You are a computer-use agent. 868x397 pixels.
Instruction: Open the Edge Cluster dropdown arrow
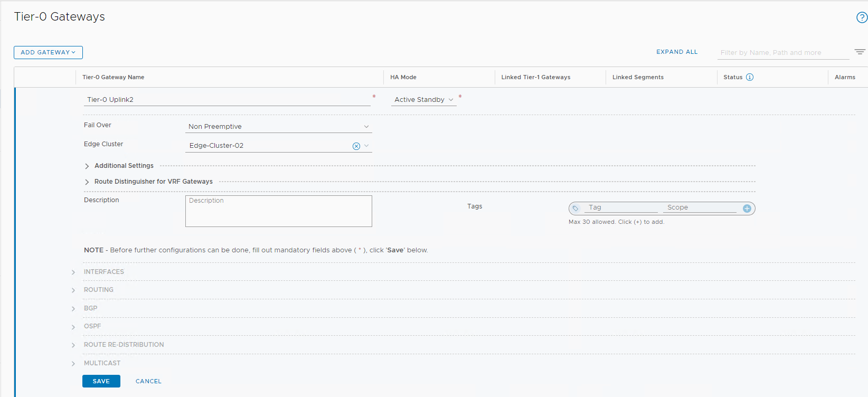click(366, 146)
